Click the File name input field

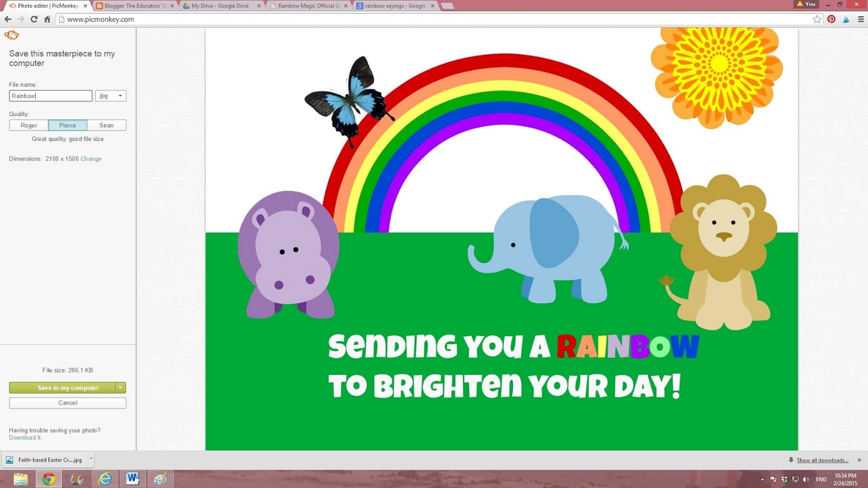[x=50, y=96]
